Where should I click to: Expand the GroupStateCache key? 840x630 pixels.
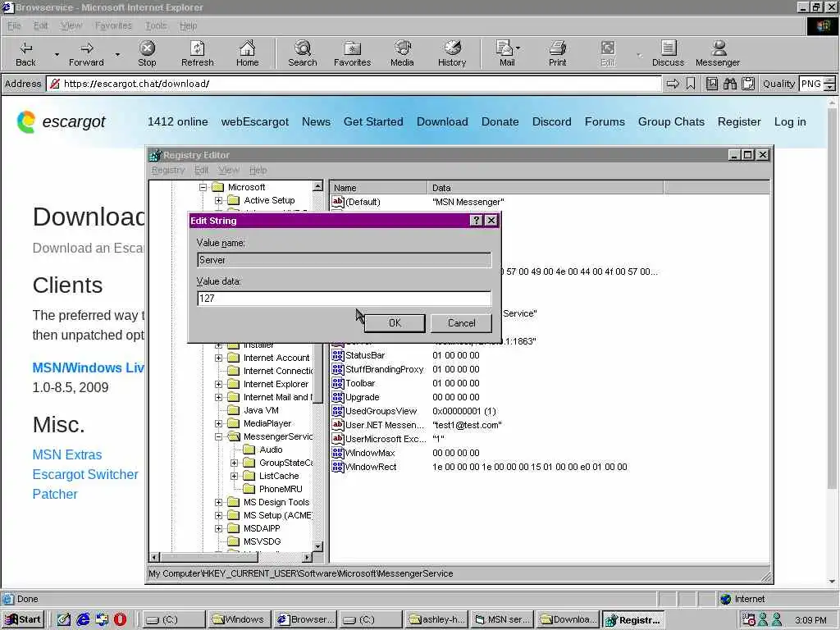234,463
